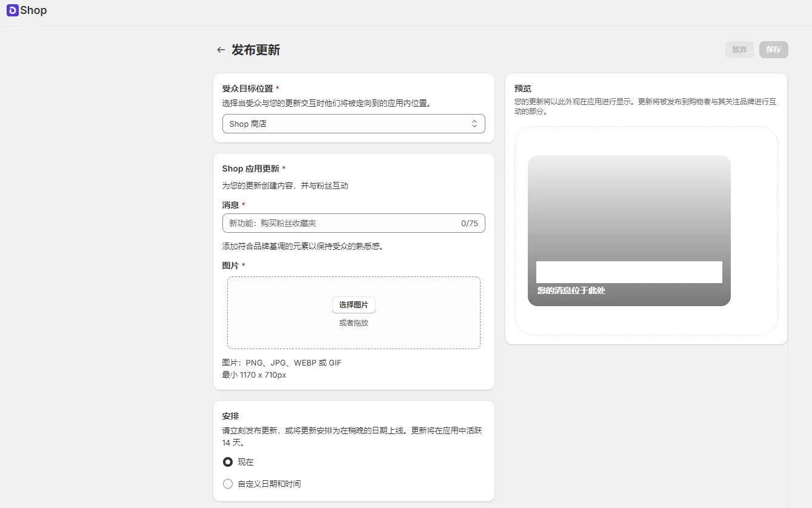This screenshot has height=508, width=812.
Task: Click the 预览 panel heading
Action: 522,89
